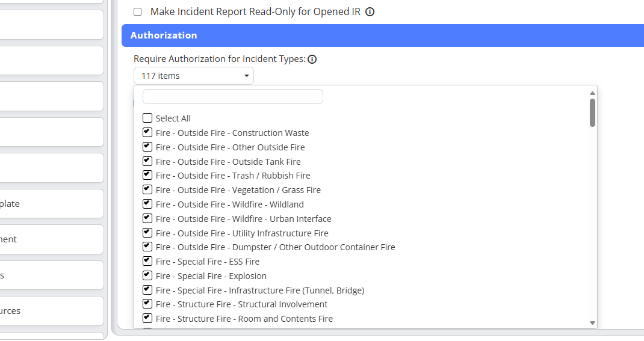Uncheck Structure Fire - Room and Contents Fire
This screenshot has width=644, height=341.
(147, 319)
